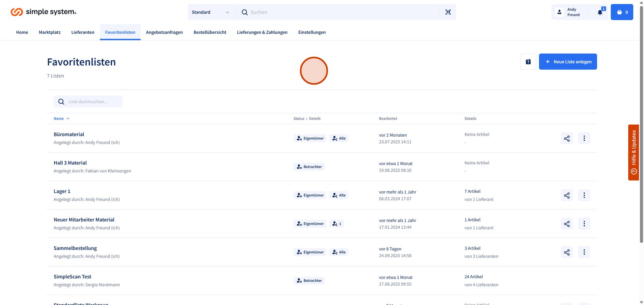Switch to the Marktplatz tab
Viewport: 644px width, 305px height.
tap(50, 32)
